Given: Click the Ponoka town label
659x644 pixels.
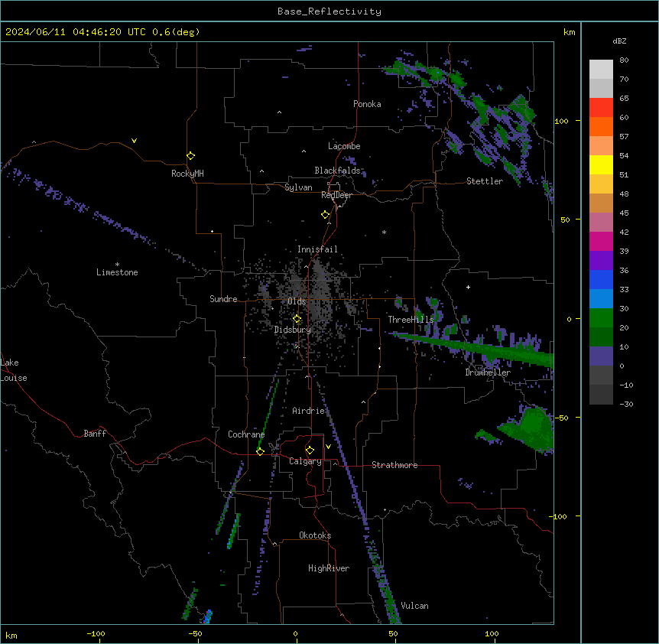Looking at the screenshot, I should [367, 104].
